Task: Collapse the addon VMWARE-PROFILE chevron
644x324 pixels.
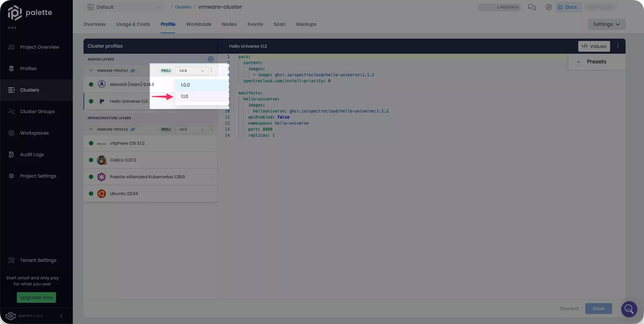Action: (x=91, y=71)
